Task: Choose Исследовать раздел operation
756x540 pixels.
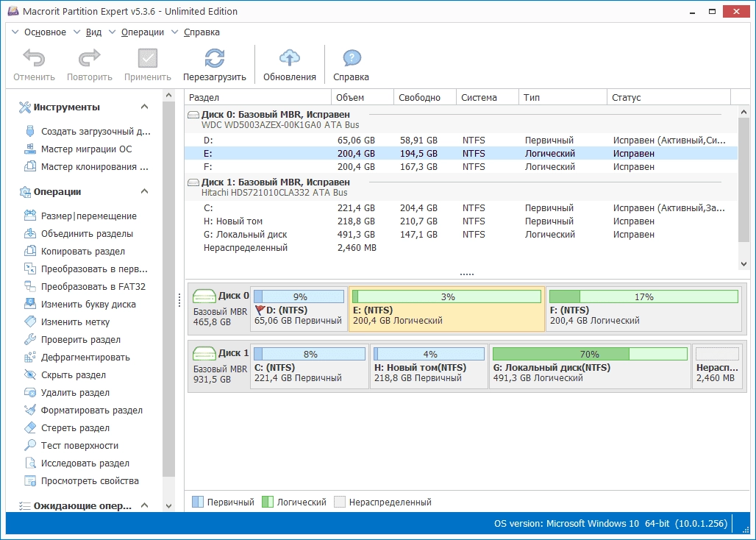Action: click(76, 463)
